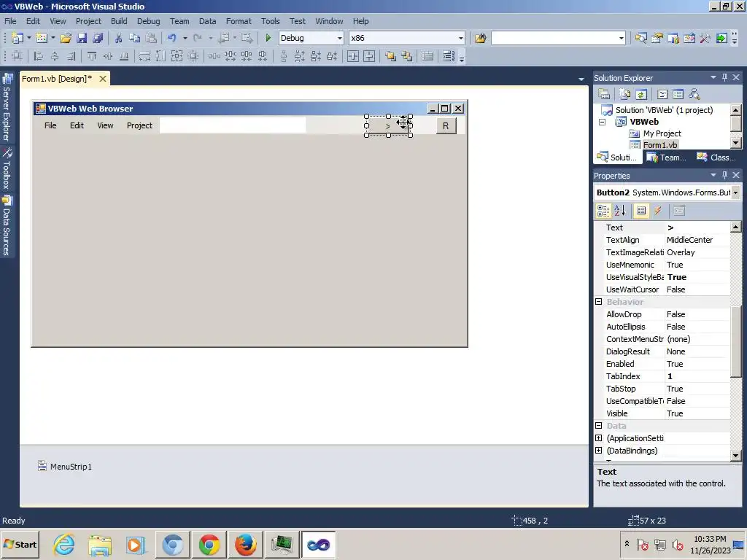Open Properties object selector dropdown Button2
Viewport: 747px width, 560px height.
735,192
